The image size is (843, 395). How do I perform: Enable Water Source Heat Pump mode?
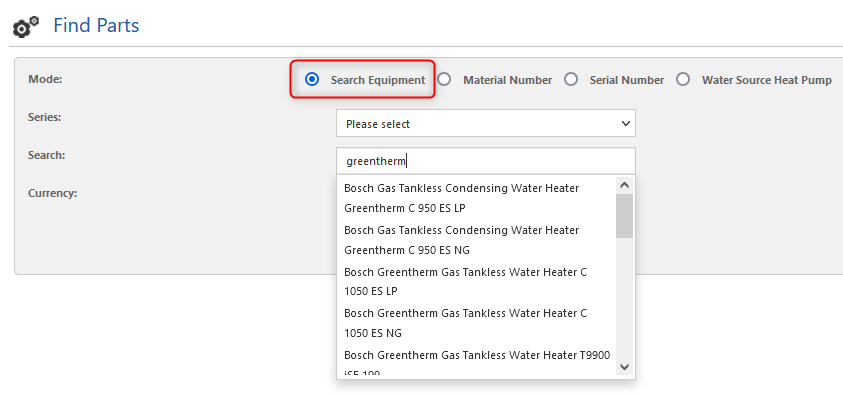point(683,80)
